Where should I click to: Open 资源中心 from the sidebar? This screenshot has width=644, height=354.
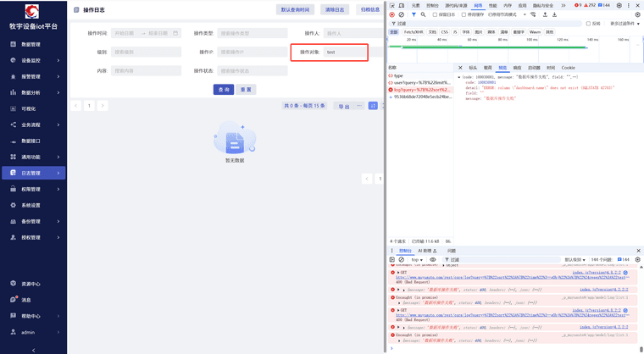(31, 284)
